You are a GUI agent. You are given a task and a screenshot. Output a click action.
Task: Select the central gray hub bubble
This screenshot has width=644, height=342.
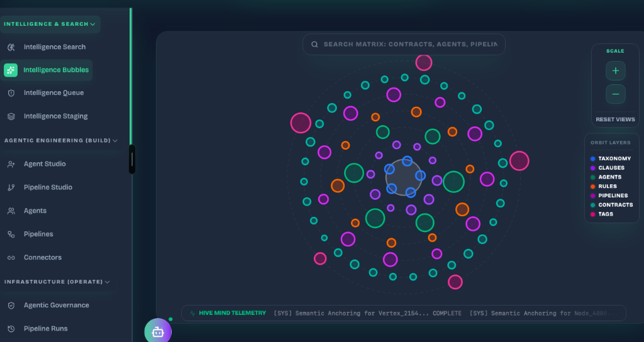[x=404, y=177]
